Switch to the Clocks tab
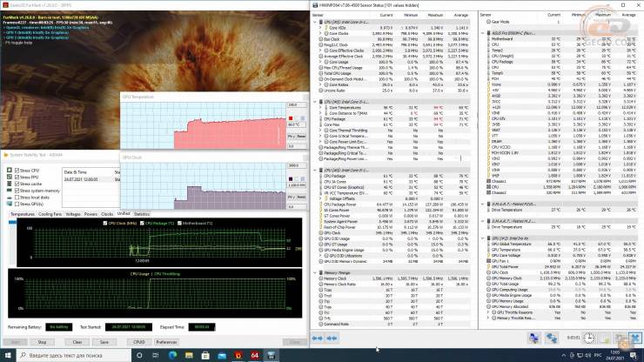 click(107, 214)
